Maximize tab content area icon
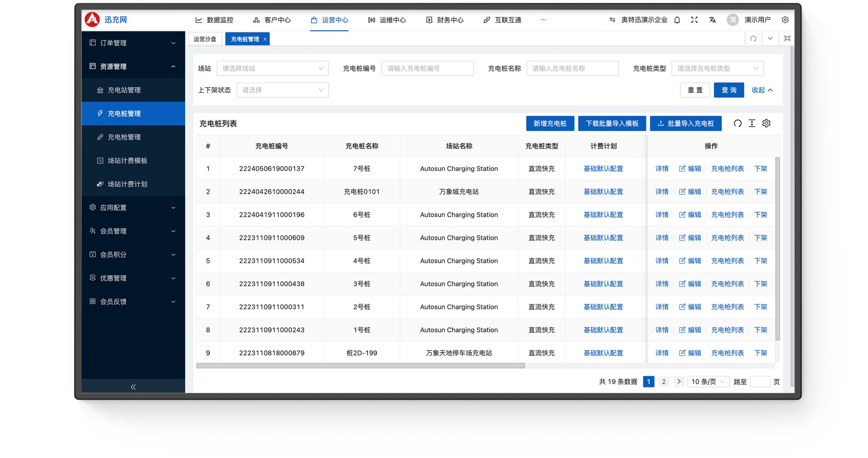 coord(787,38)
